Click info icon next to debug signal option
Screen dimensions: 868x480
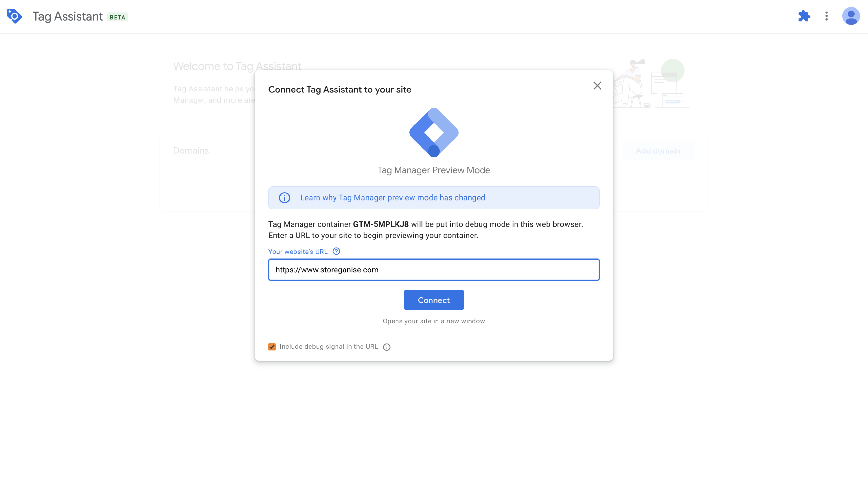[x=387, y=347]
